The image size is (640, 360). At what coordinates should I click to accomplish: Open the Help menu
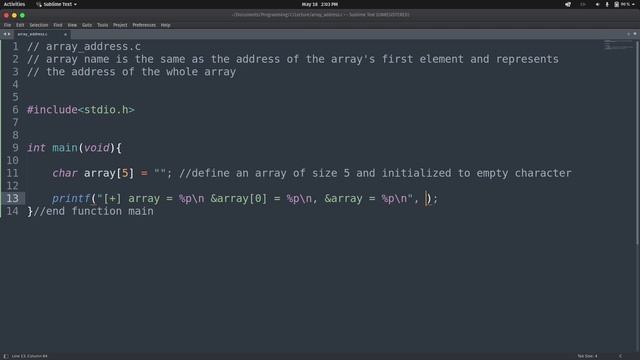coord(165,25)
